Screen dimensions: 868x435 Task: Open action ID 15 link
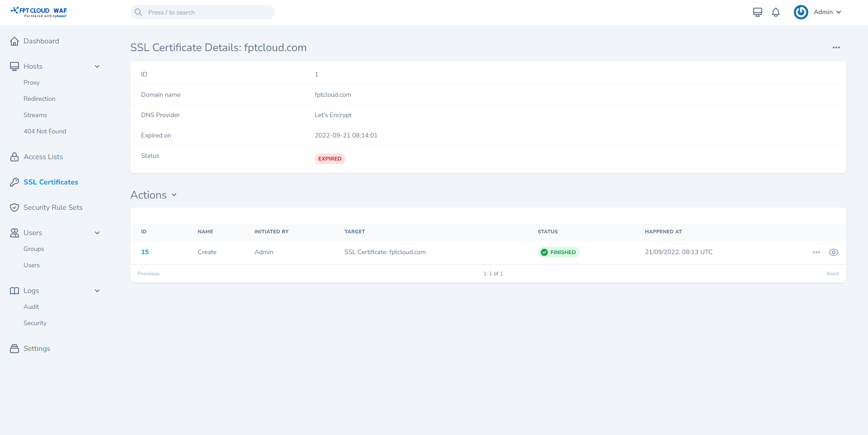[145, 252]
